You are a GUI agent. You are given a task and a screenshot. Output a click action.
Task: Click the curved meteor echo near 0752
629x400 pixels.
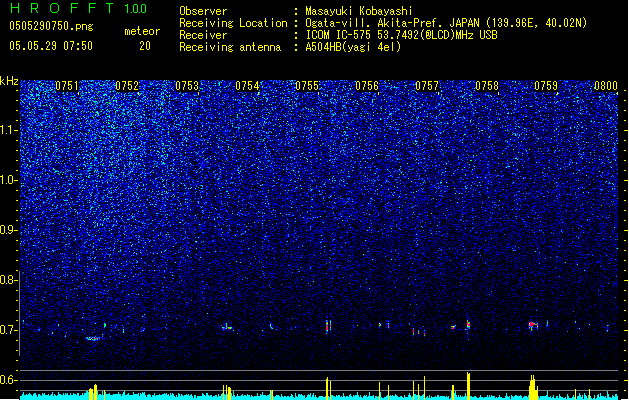pyautogui.click(x=93, y=338)
